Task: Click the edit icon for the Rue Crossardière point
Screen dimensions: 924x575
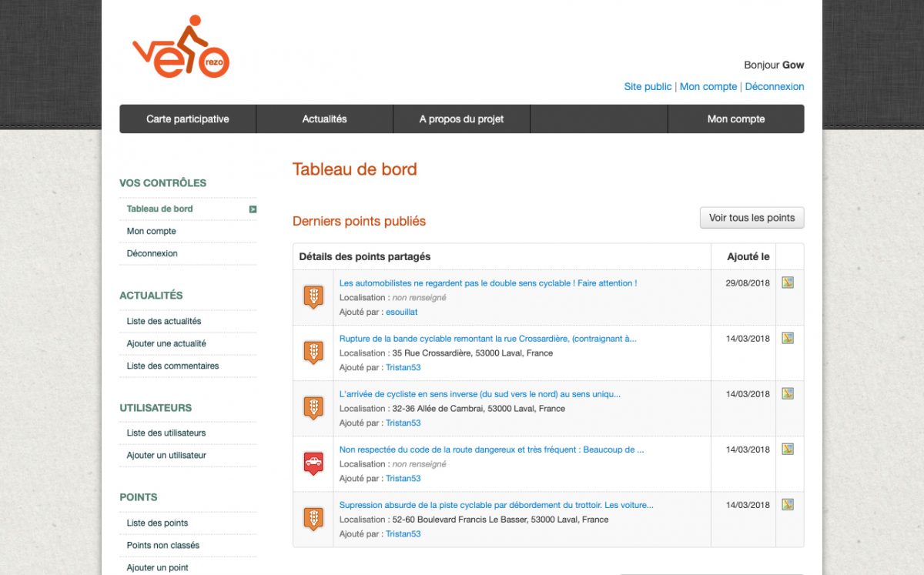Action: [x=787, y=338]
